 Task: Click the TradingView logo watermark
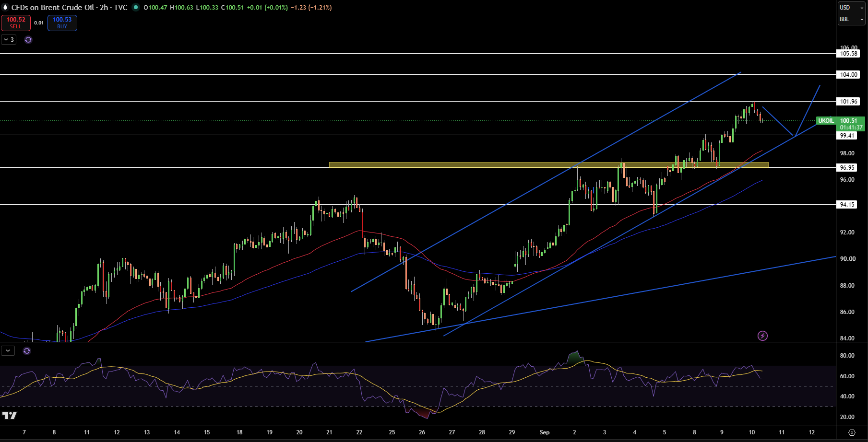click(x=10, y=415)
